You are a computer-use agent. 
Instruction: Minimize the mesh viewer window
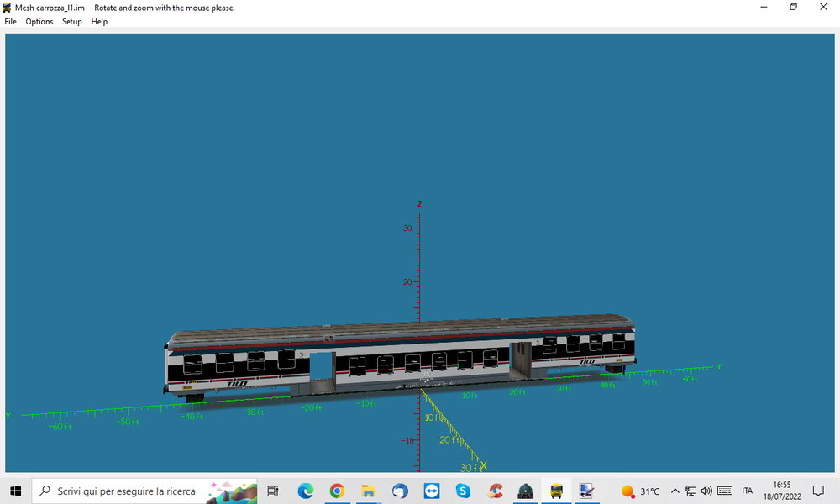(x=764, y=7)
